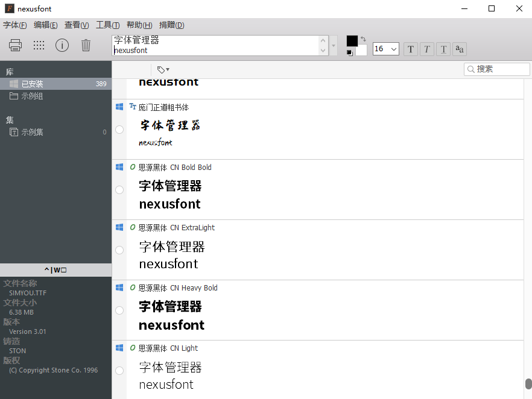Image resolution: width=532 pixels, height=399 pixels.
Task: Click the print fonts icon
Action: [16, 45]
